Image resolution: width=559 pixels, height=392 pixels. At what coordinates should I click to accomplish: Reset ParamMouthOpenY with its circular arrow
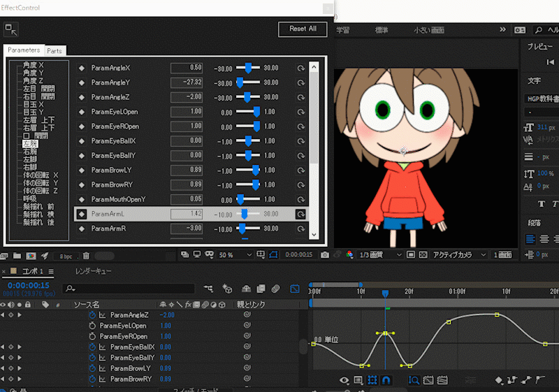coord(301,200)
